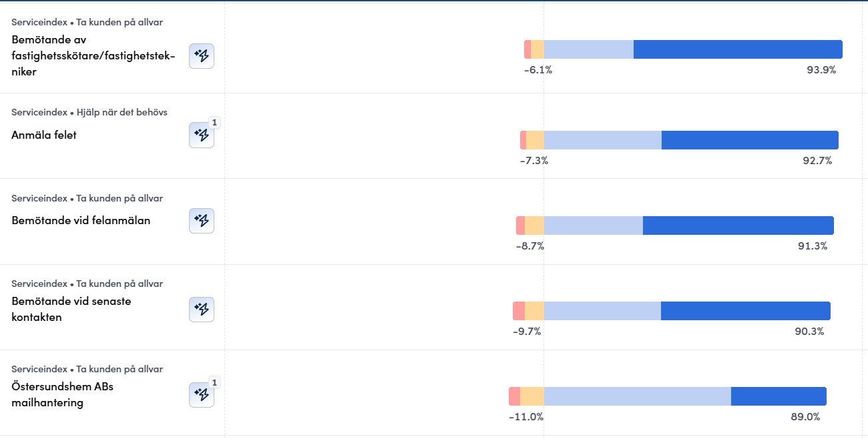Click the sparkle icon for Bemötande vid felanmälan
This screenshot has width=868, height=439.
[x=202, y=221]
